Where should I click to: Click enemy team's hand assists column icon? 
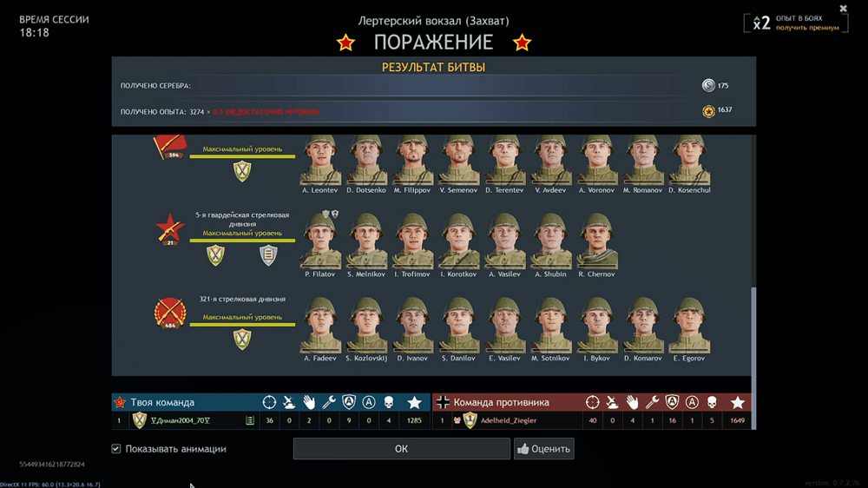(632, 402)
